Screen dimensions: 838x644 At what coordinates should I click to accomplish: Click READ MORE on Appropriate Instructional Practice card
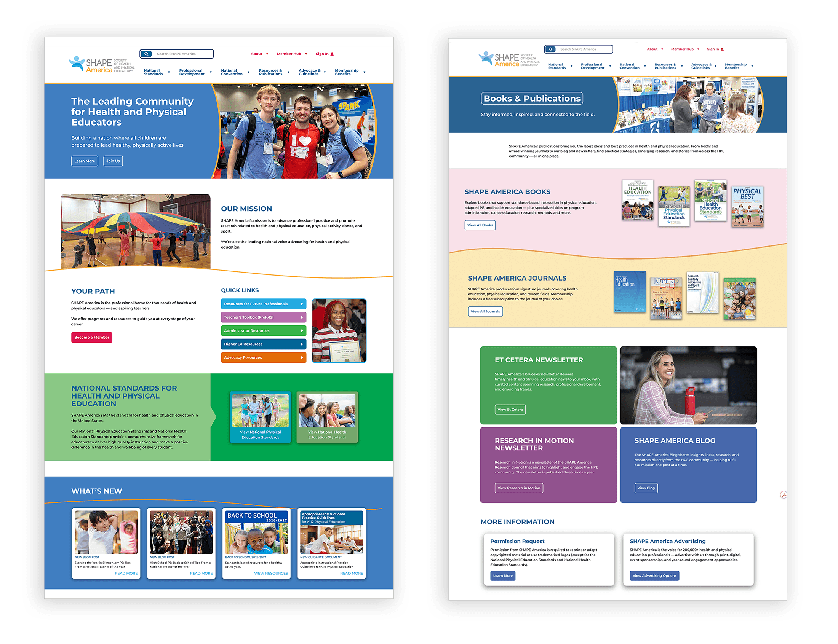(x=351, y=574)
